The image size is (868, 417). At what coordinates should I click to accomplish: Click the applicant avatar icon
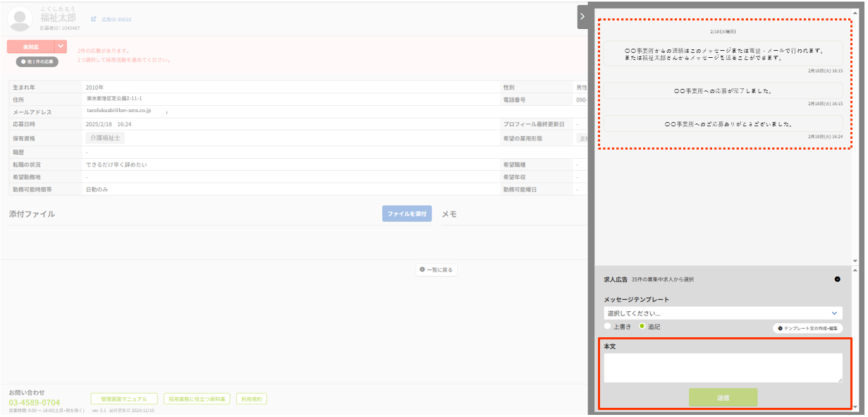[x=20, y=19]
